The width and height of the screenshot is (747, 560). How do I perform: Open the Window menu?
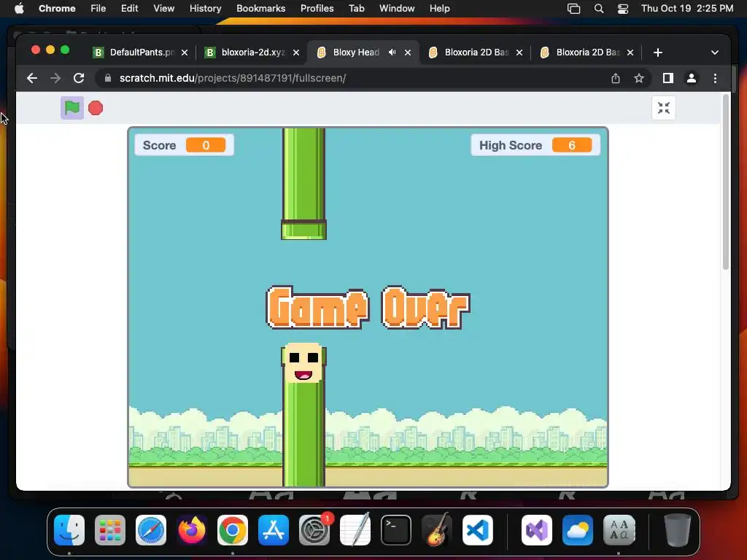point(397,9)
